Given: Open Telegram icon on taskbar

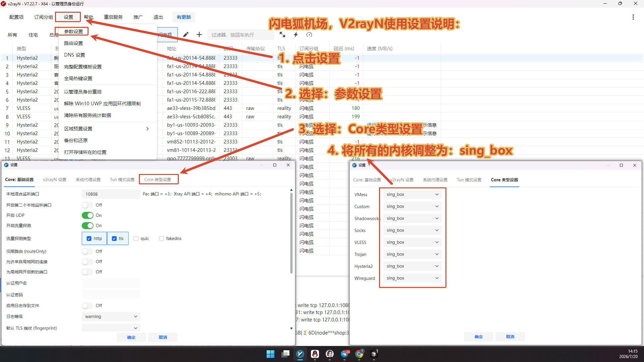Looking at the screenshot, I should click(344, 354).
